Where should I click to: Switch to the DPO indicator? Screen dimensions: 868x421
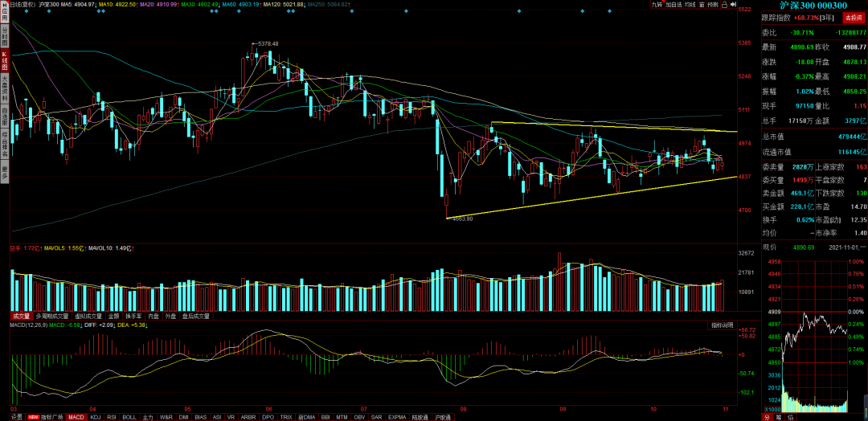click(x=268, y=417)
